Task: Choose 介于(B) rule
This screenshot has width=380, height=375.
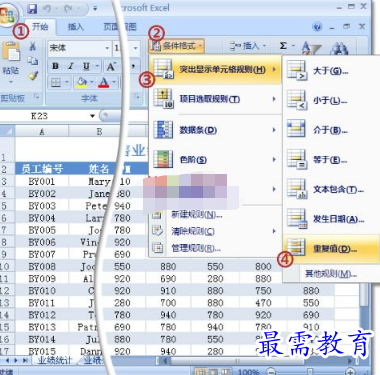Action: 331,130
